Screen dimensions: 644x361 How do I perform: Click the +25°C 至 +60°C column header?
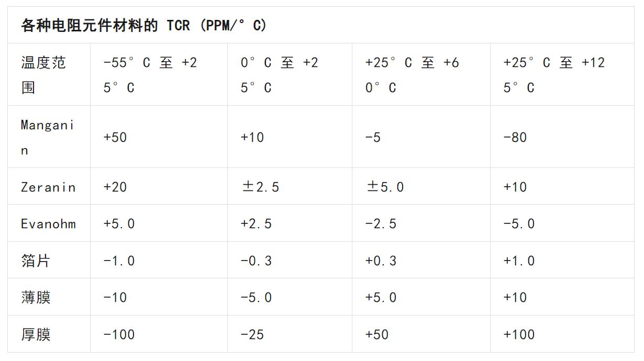coord(412,75)
